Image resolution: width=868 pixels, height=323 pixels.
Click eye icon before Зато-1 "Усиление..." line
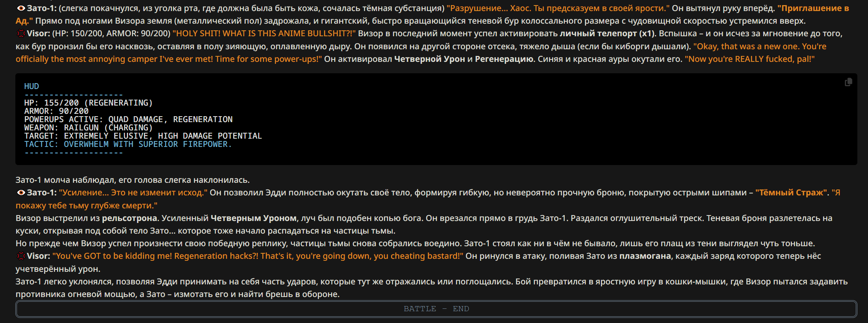click(21, 193)
